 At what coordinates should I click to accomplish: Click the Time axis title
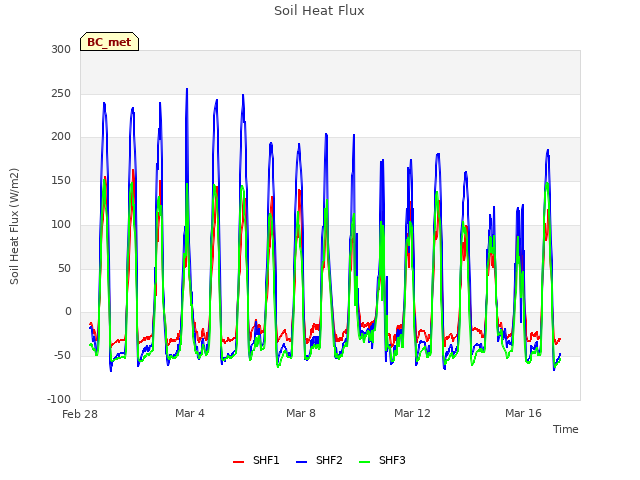pyautogui.click(x=565, y=429)
